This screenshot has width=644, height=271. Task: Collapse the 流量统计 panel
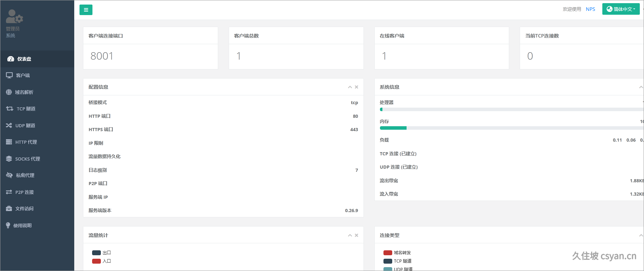coord(350,235)
